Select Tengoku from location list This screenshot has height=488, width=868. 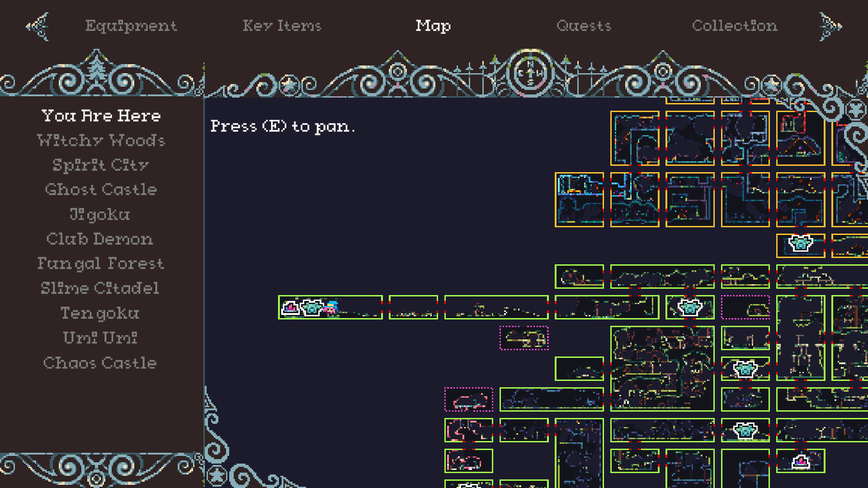100,312
